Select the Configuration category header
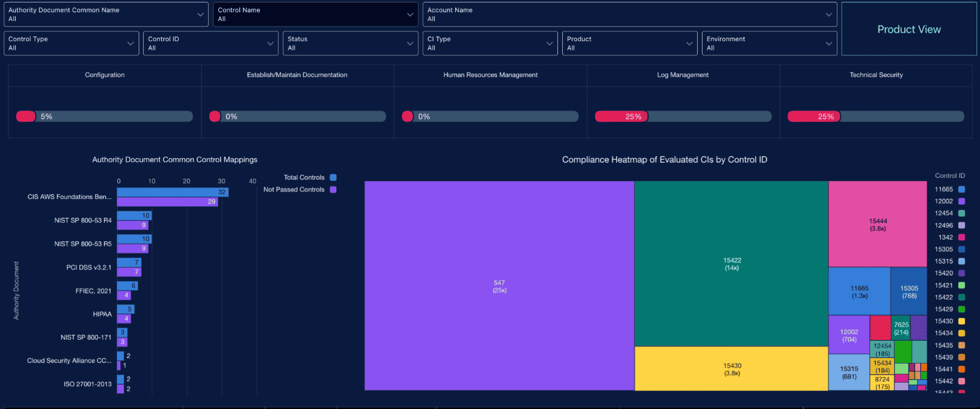 click(x=105, y=75)
